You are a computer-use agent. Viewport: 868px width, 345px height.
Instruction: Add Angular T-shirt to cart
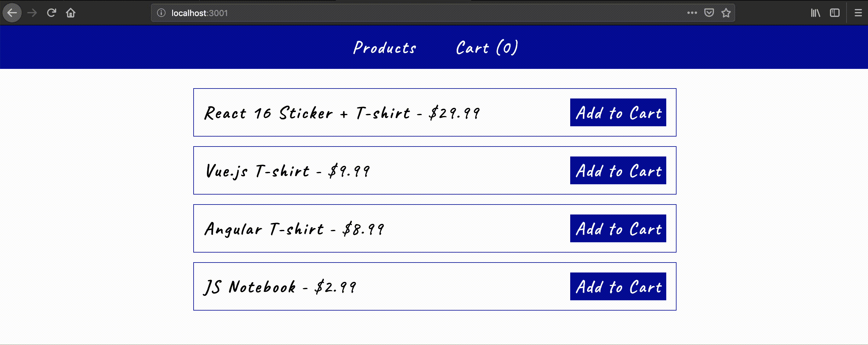tap(618, 229)
